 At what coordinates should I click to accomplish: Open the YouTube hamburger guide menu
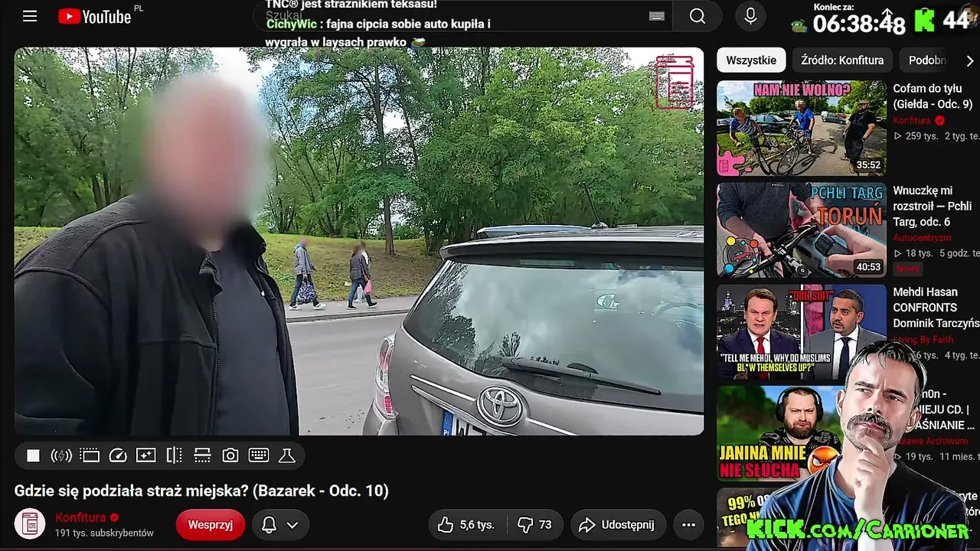pos(30,16)
